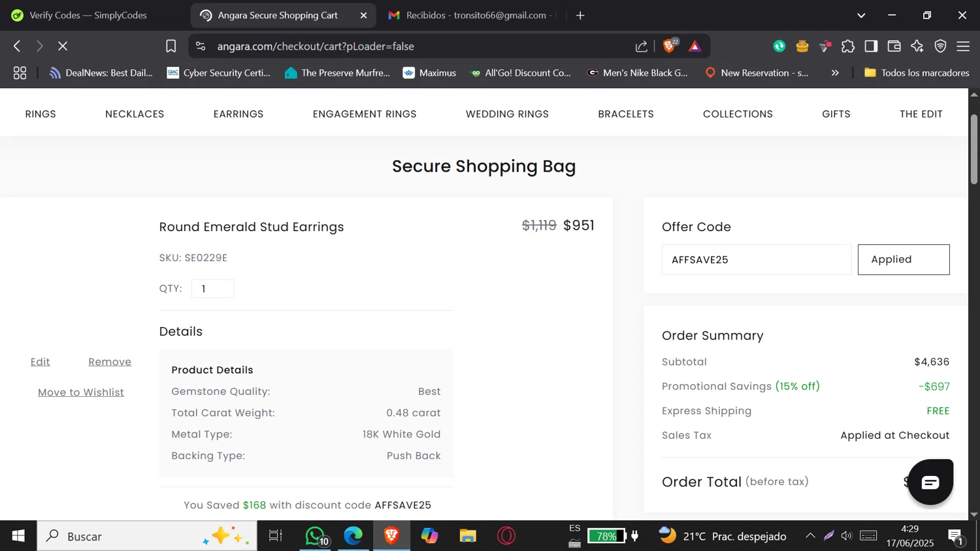Click the page vertical scrollbar
The height and width of the screenshot is (551, 980).
973,150
